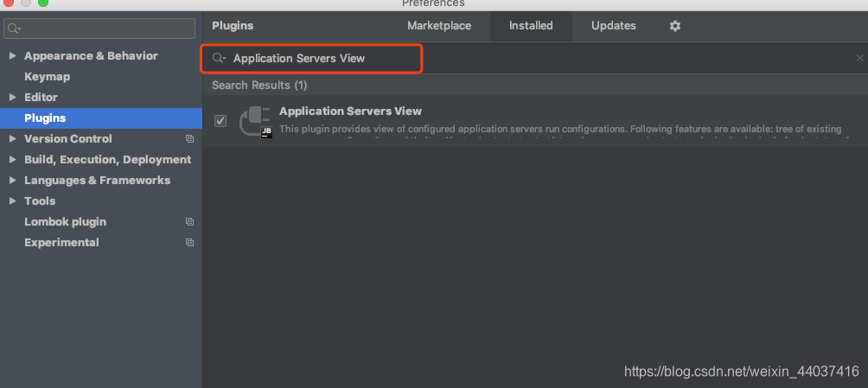The height and width of the screenshot is (388, 868).
Task: Open the Version Control settings page
Action: click(68, 139)
